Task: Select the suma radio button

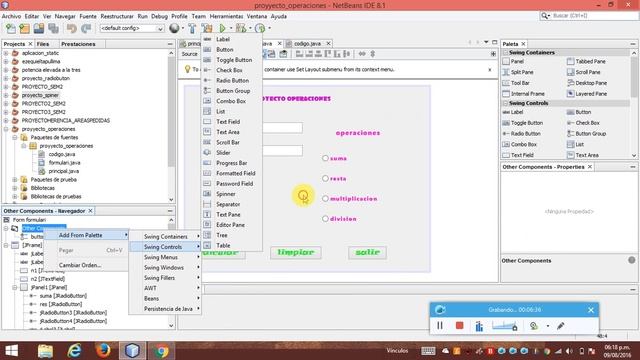Action: pos(325,158)
